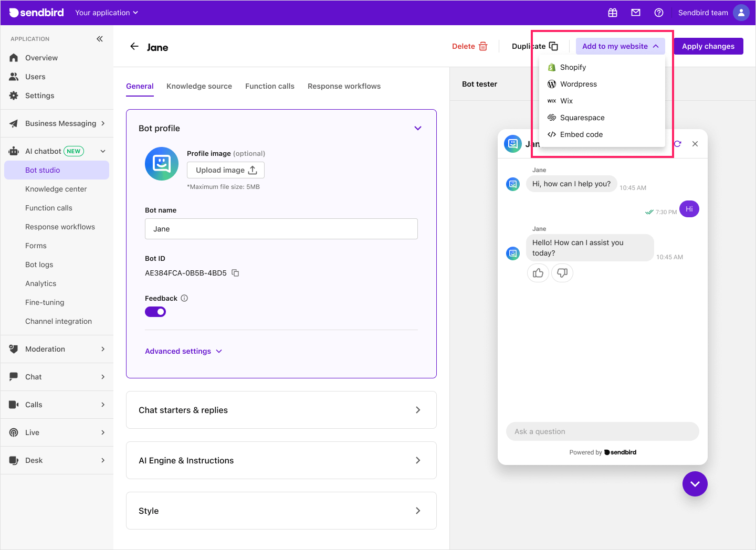The width and height of the screenshot is (756, 550).
Task: Click the round purple chevron launcher button
Action: (695, 484)
